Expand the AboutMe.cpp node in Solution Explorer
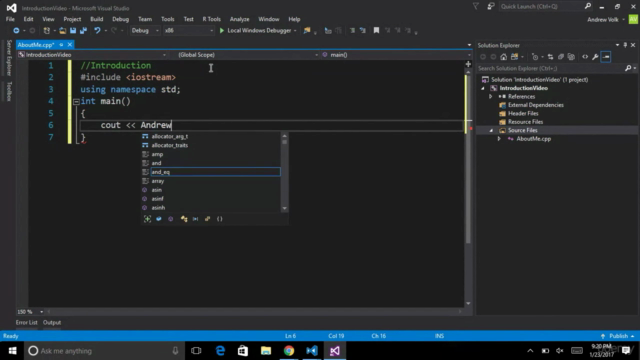The image size is (640, 360). 499,139
